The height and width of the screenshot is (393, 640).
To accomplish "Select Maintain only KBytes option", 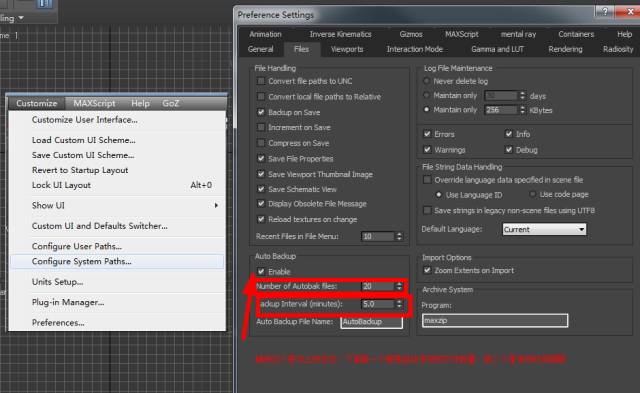I will tap(427, 110).
